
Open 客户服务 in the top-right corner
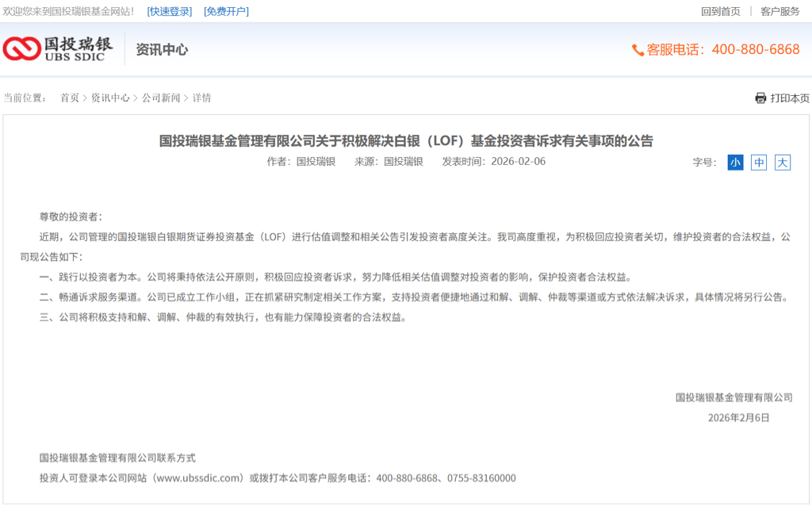pyautogui.click(x=780, y=11)
